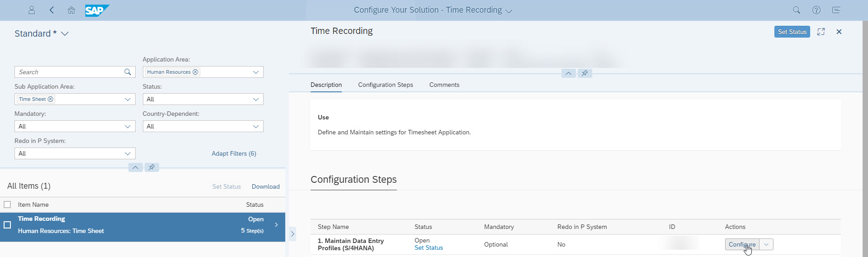Open the page title dropdown in the header
Viewport: 868px width, 257px height.
pyautogui.click(x=509, y=11)
